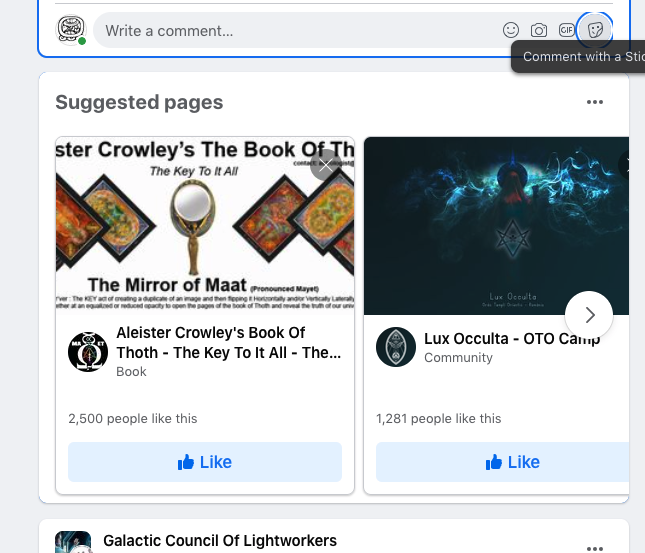Like Aleister Crowley's Book Of Thoth page

click(205, 462)
